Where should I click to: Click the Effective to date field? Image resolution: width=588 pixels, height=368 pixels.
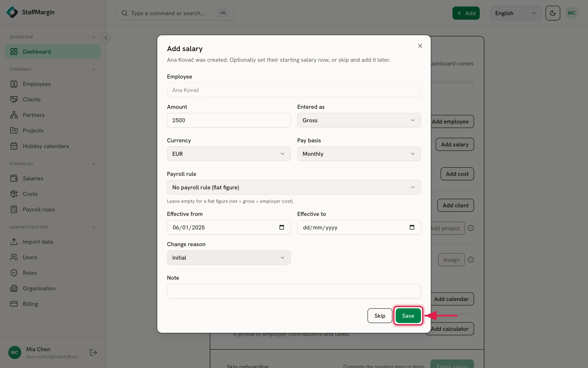(359, 227)
